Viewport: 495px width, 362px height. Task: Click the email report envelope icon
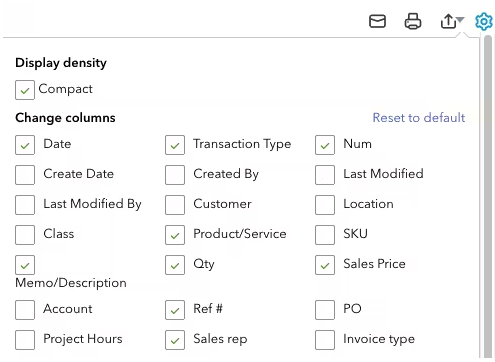[x=377, y=21]
